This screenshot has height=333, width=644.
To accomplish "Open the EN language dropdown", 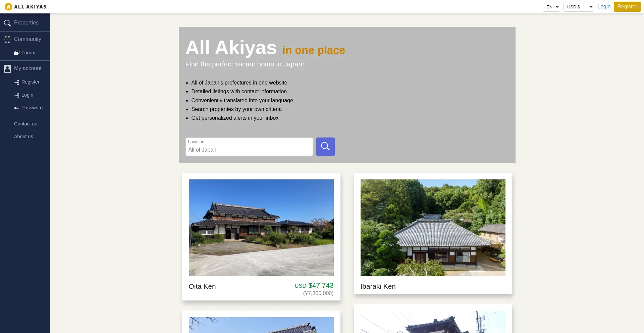I will click(x=551, y=7).
